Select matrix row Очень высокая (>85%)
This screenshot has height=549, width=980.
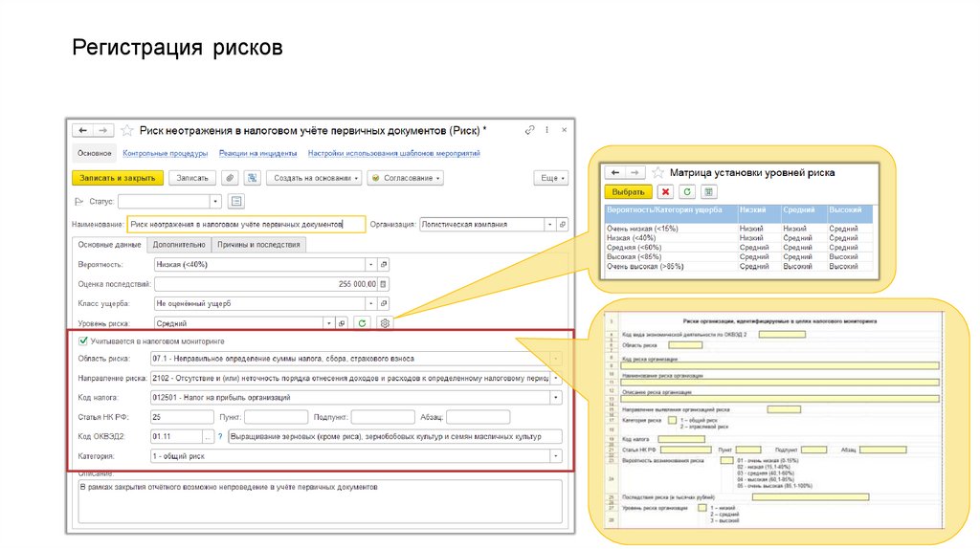(x=739, y=266)
